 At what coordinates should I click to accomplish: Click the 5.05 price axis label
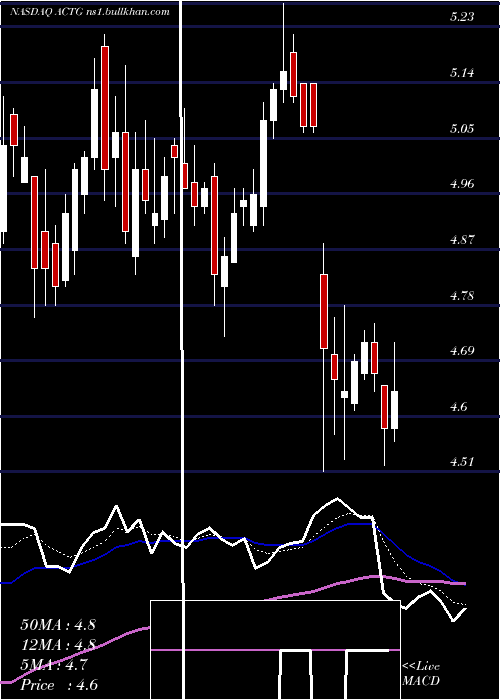pyautogui.click(x=462, y=129)
